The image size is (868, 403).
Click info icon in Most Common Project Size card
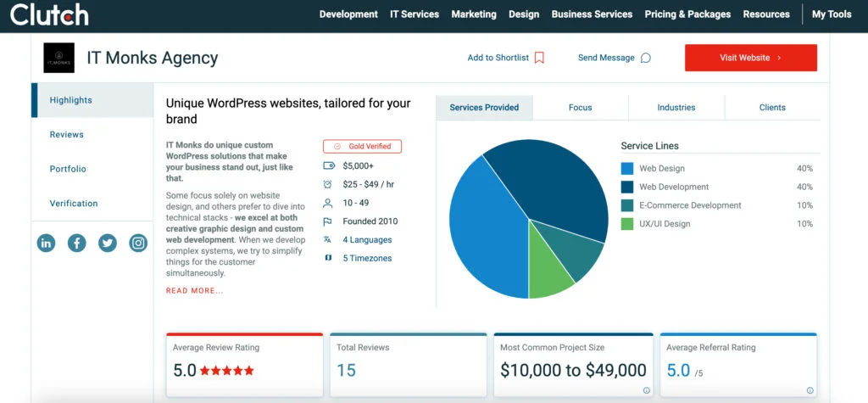pos(646,390)
